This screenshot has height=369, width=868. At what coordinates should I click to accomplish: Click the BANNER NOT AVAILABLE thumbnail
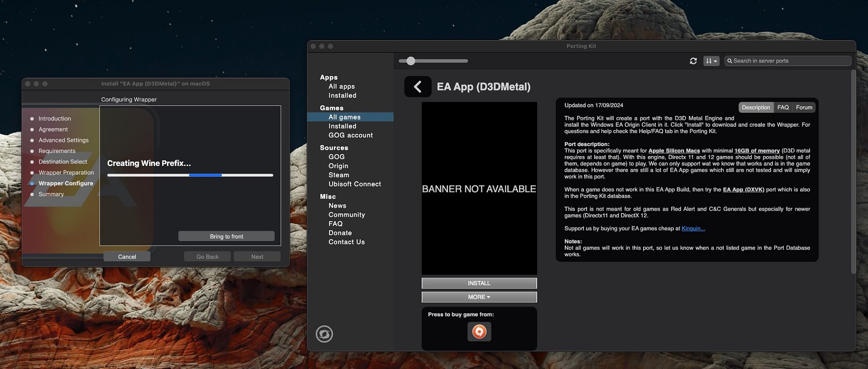479,188
